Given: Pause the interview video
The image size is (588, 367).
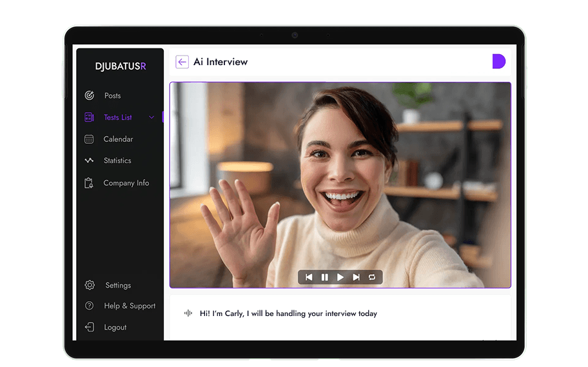Looking at the screenshot, I should click(325, 277).
